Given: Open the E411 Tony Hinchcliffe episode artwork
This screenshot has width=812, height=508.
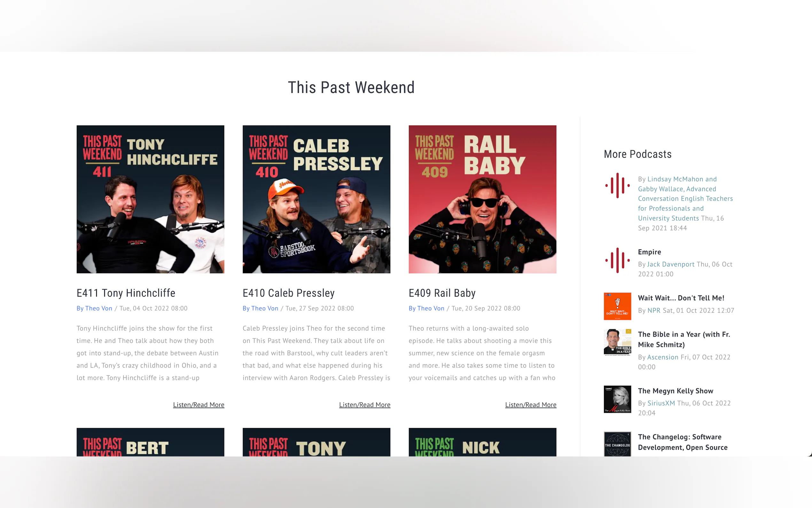Looking at the screenshot, I should pyautogui.click(x=150, y=199).
